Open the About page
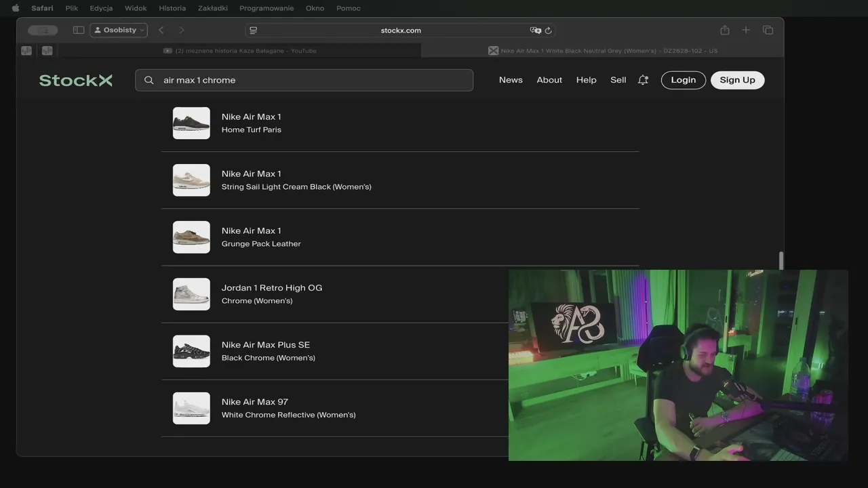Viewport: 868px width, 488px height. click(x=549, y=80)
